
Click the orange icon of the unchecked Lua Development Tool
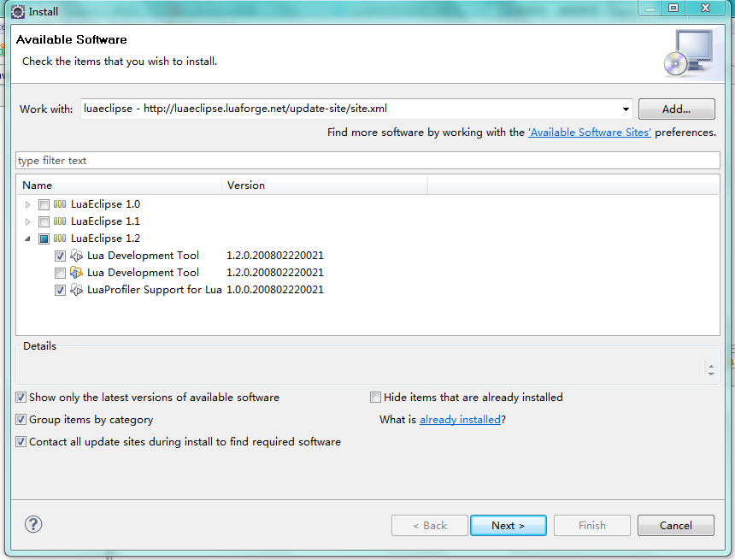click(76, 273)
